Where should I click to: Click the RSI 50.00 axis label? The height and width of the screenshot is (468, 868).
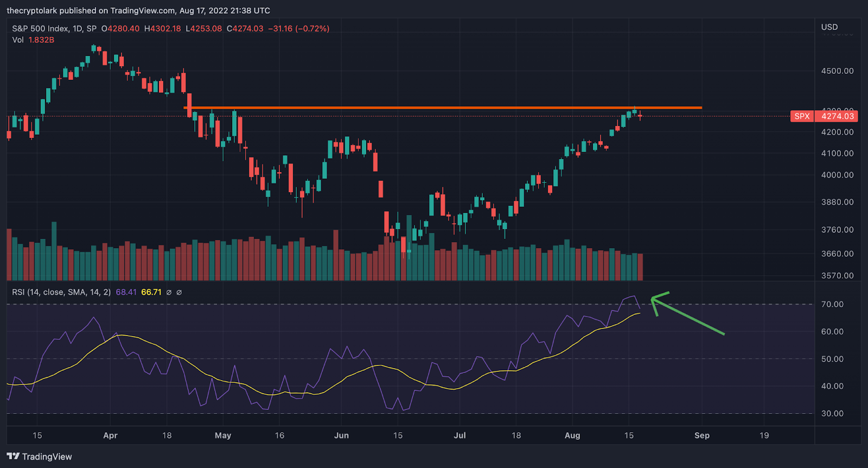pos(832,359)
